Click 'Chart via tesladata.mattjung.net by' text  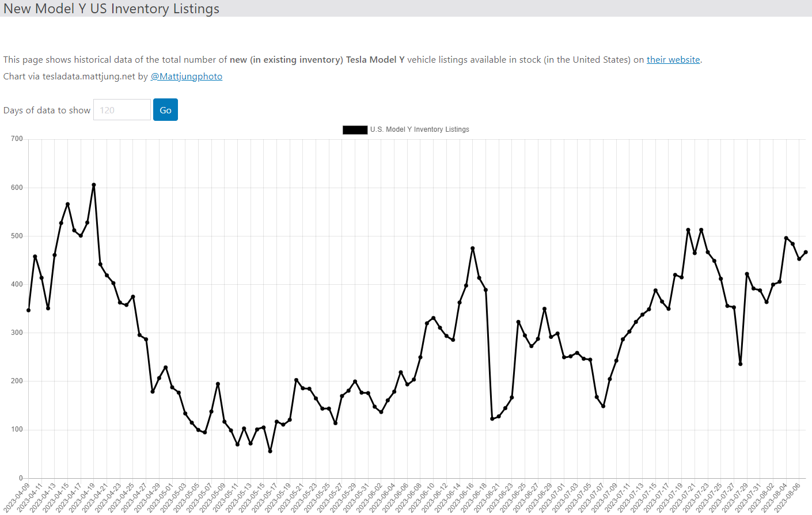[76, 77]
